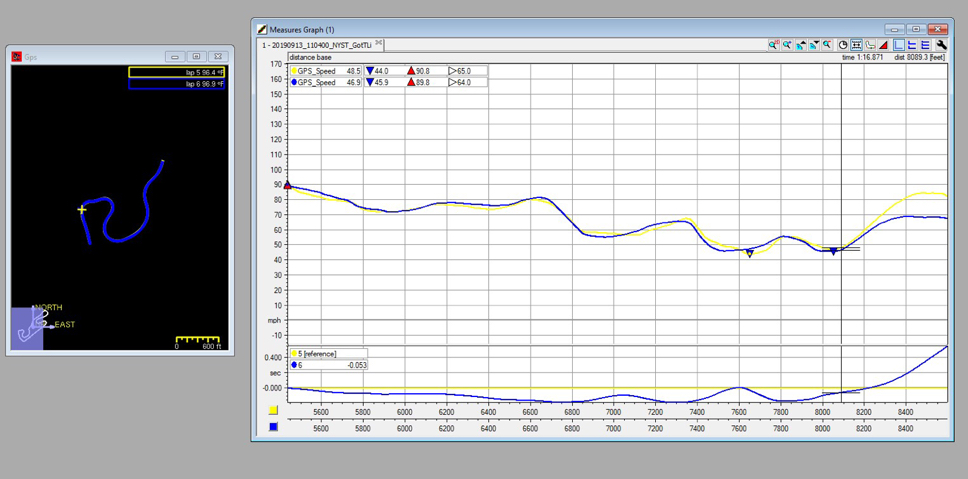Image resolution: width=968 pixels, height=479 pixels.
Task: Click the zoom-out magnifier with minus
Action: [x=827, y=45]
